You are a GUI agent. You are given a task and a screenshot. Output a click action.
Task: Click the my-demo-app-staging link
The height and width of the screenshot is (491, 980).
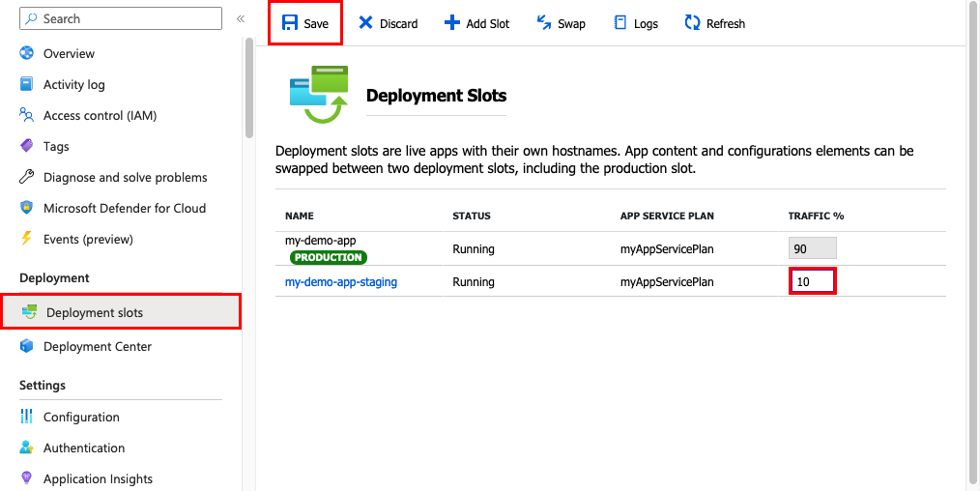[x=341, y=282]
